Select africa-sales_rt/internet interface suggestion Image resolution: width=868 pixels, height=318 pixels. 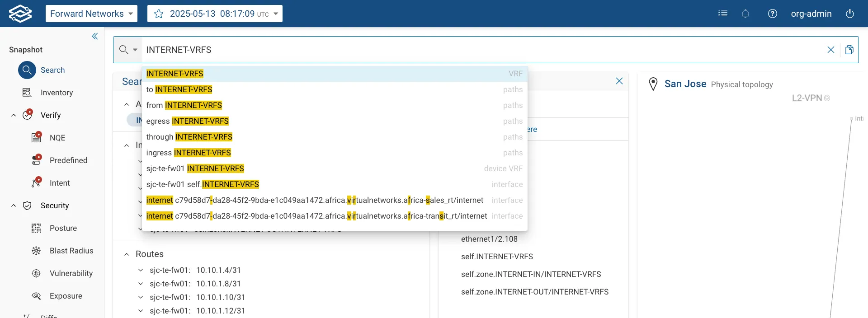click(x=335, y=200)
